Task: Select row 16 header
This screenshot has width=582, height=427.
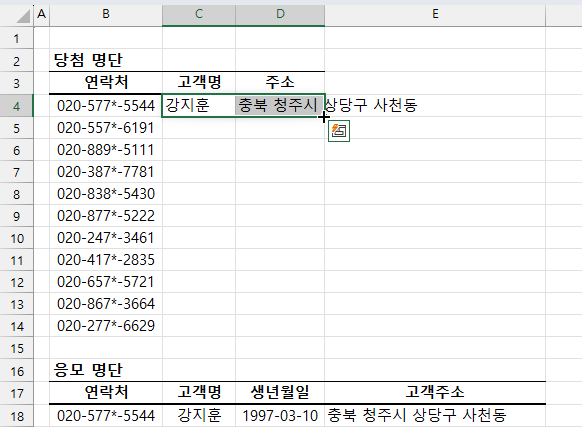Action: (x=16, y=371)
